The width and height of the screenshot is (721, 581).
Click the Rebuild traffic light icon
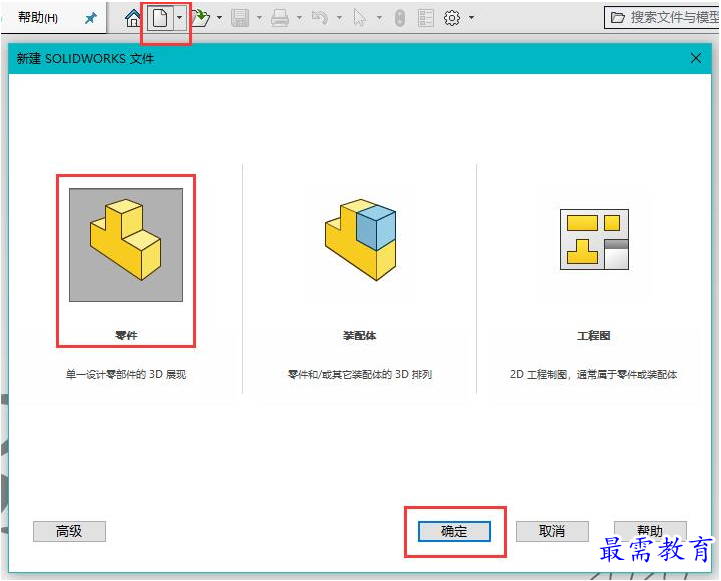400,18
